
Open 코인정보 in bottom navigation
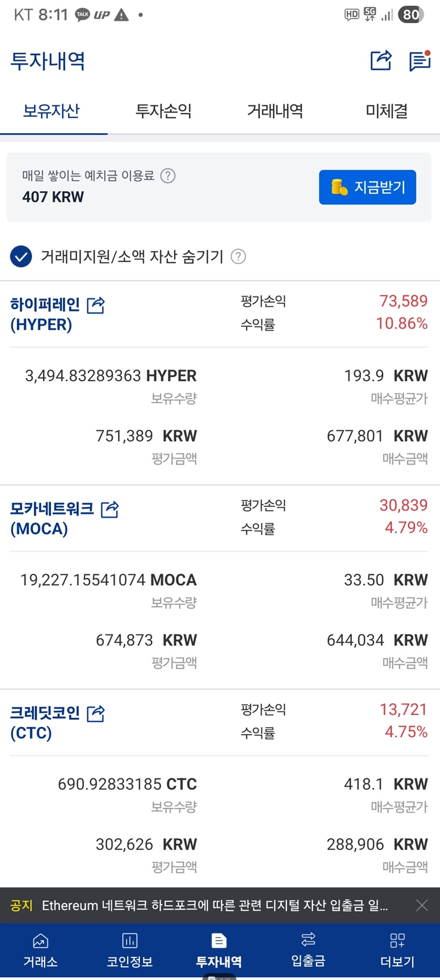129,950
